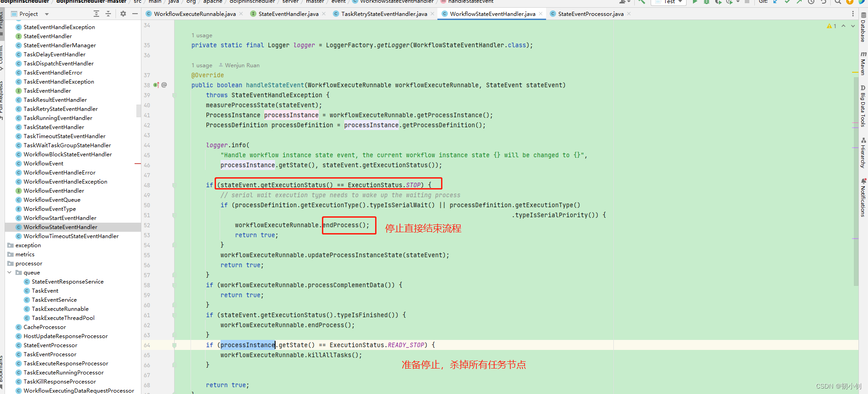This screenshot has width=868, height=394.
Task: Switch to StateEventHandler.java tab
Action: (288, 14)
